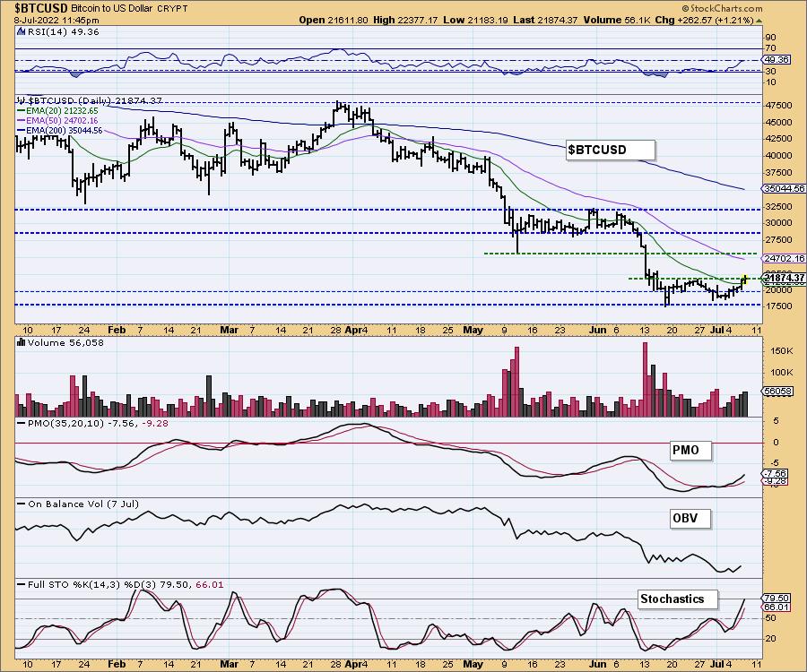This screenshot has height=672, width=807.
Task: Click the 66.01 stochastic %D value tag
Action: [x=777, y=607]
